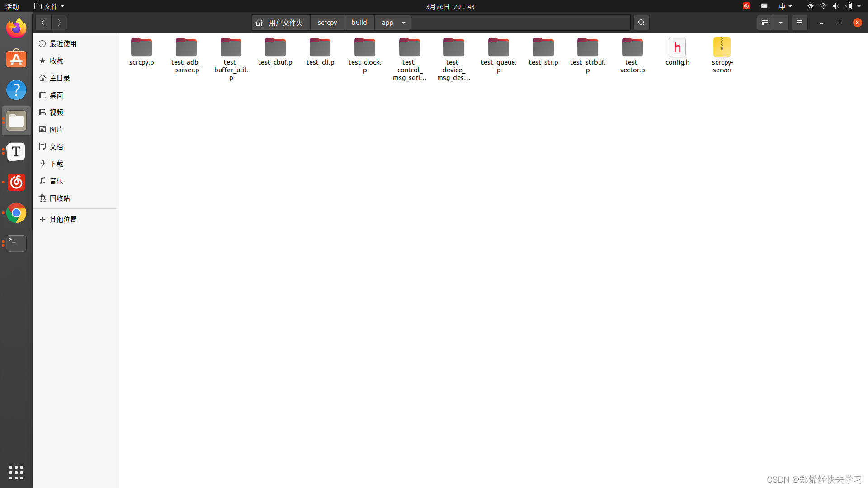Select the test_strbuf.p folder

click(x=588, y=55)
